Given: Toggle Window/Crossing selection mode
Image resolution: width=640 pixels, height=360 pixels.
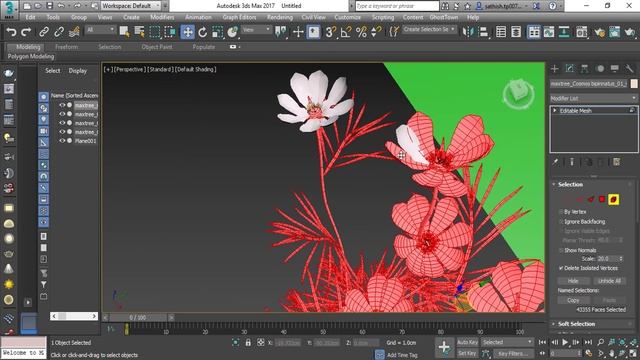Looking at the screenshot, I should (x=170, y=32).
